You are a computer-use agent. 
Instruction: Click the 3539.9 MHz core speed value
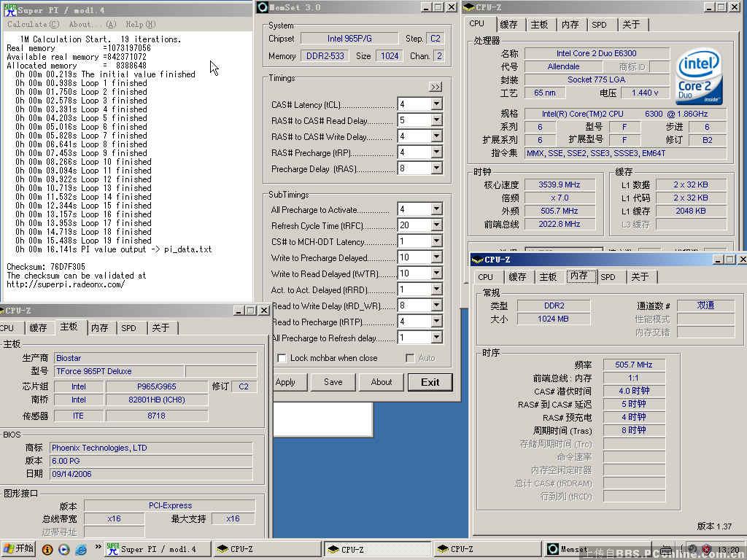[560, 184]
